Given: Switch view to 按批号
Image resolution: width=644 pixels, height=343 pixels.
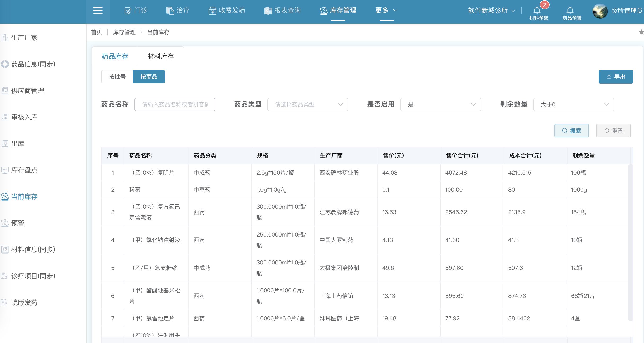Looking at the screenshot, I should 117,76.
